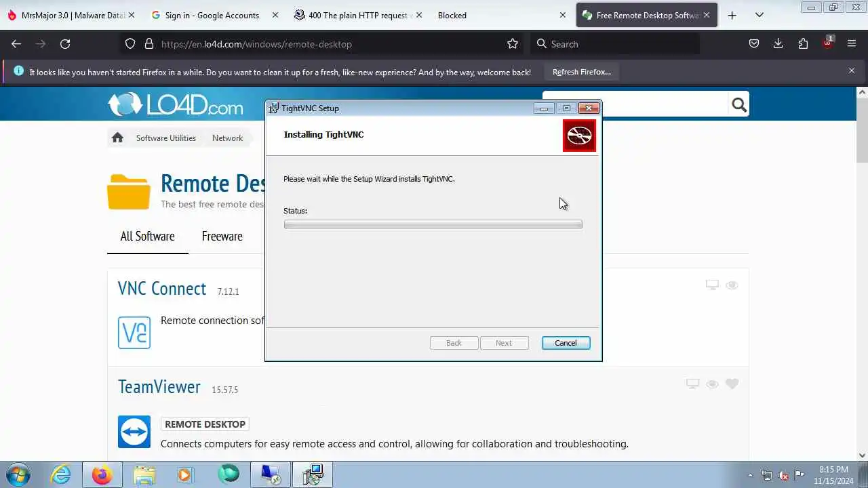Click the LO4D.com logo
Screen dimensions: 868x488
pos(175,104)
